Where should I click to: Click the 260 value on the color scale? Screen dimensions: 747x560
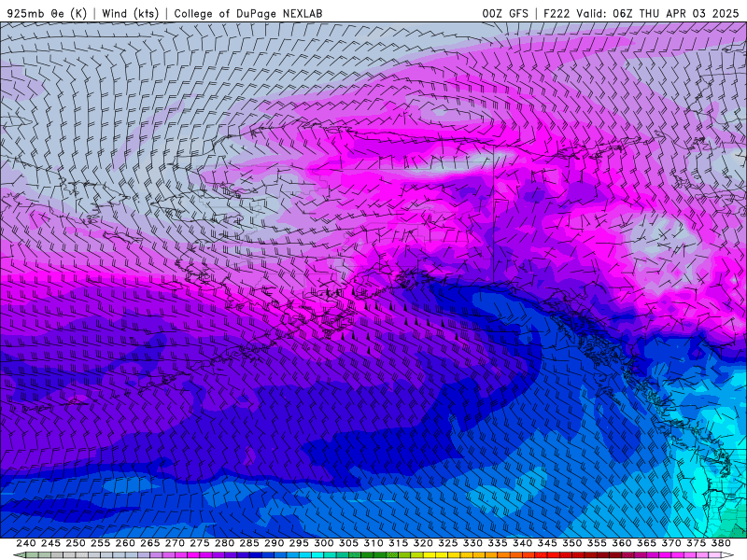tap(125, 543)
